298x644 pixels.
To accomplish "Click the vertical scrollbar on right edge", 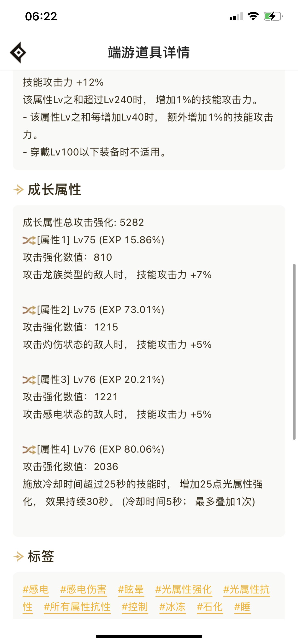I will pos(294,351).
